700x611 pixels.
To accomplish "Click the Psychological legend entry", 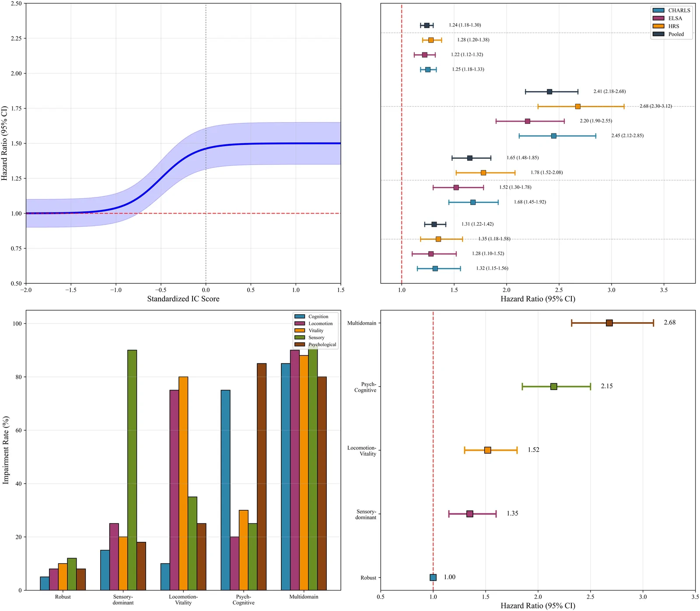I will 315,344.
